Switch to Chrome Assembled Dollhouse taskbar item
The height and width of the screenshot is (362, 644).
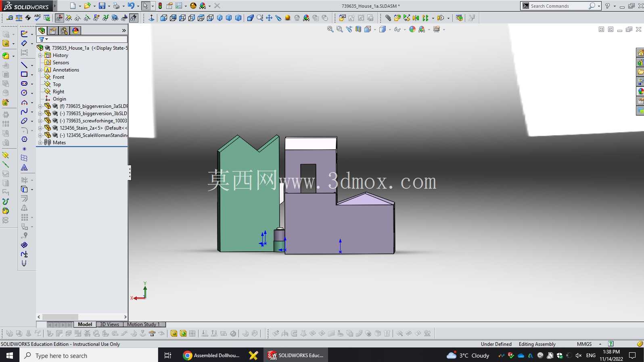coord(211,355)
